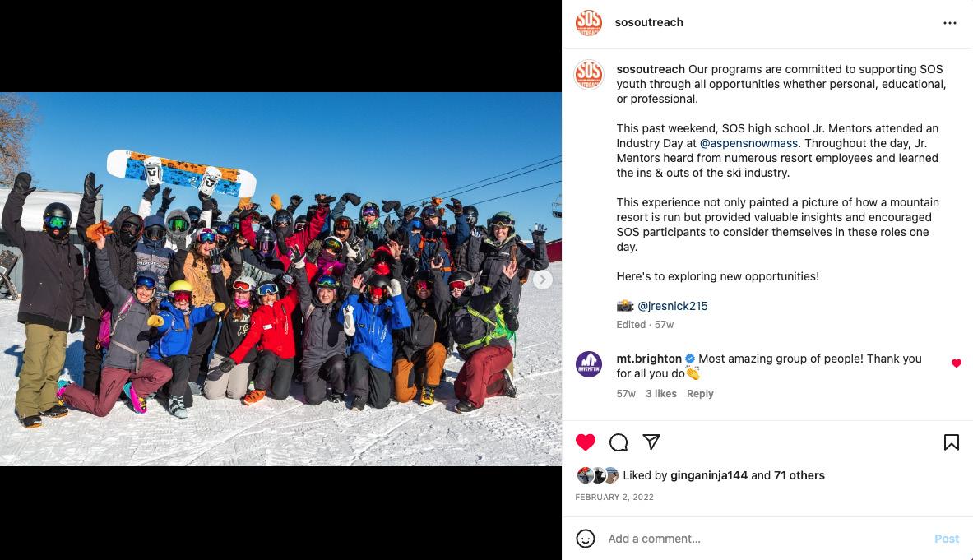View 3 likes on mt.brighton's comment

point(661,394)
